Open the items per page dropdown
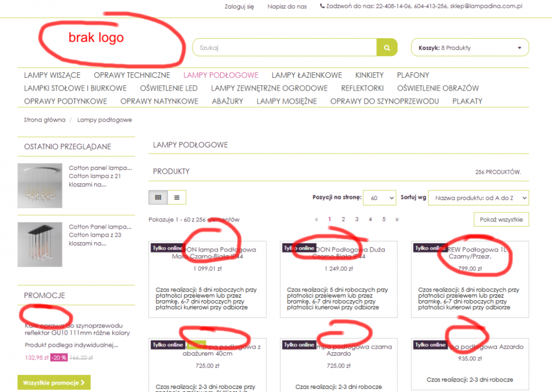The height and width of the screenshot is (392, 552). pos(381,197)
